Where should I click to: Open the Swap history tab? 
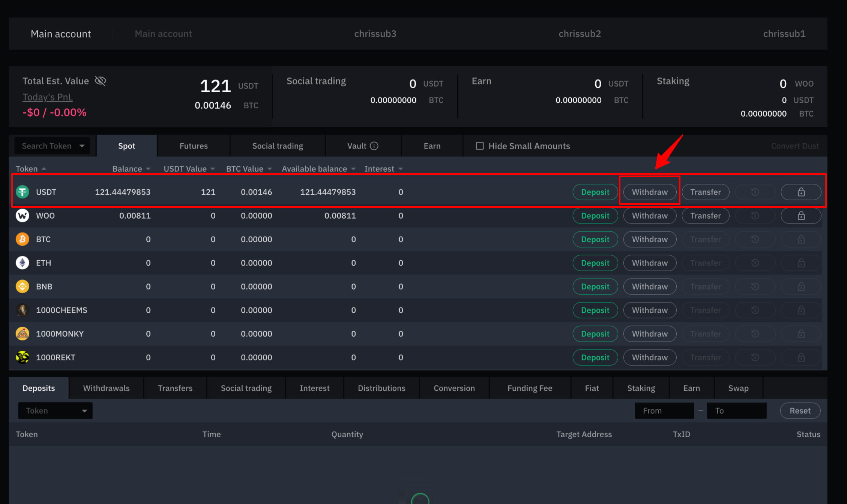(738, 388)
